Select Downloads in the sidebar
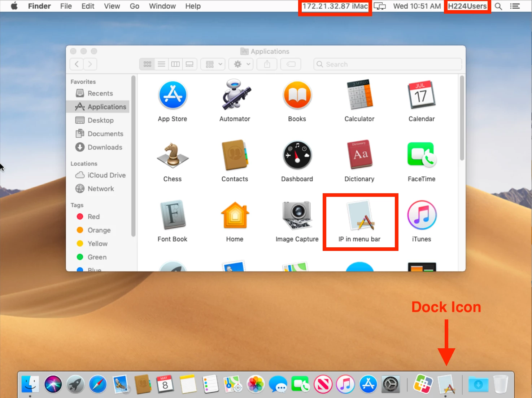532x398 pixels. click(98, 147)
